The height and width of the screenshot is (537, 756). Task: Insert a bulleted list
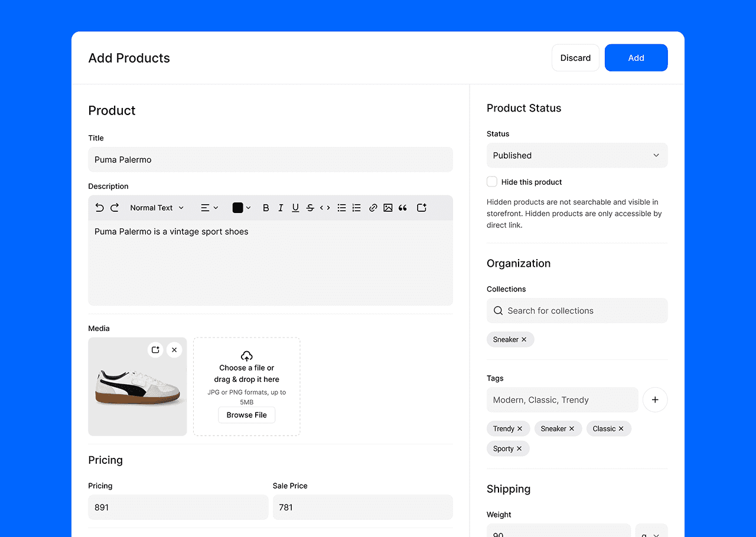[341, 208]
